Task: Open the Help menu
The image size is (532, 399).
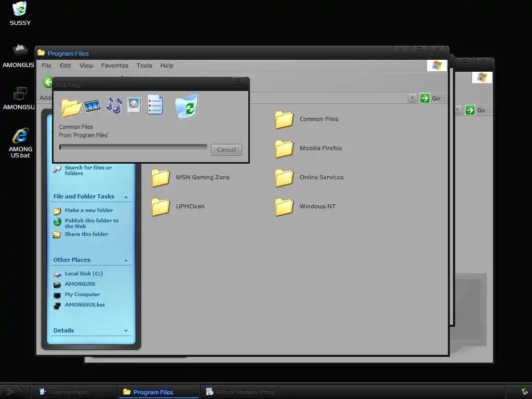Action: 167,65
